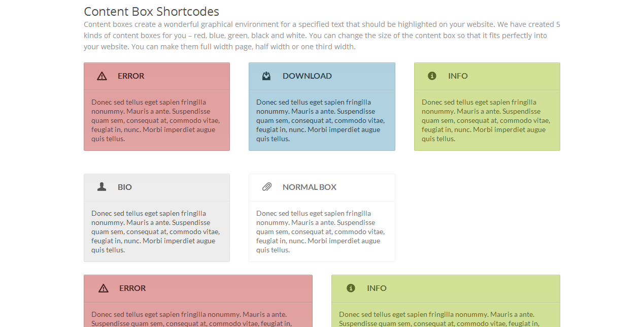Click the body text in the small red ERROR box
This screenshot has width=644, height=327.
tap(155, 120)
